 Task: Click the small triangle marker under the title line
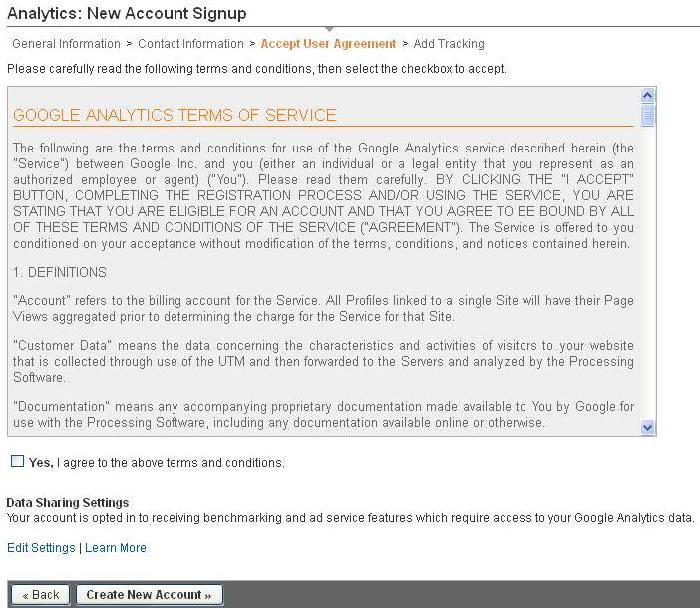click(329, 30)
